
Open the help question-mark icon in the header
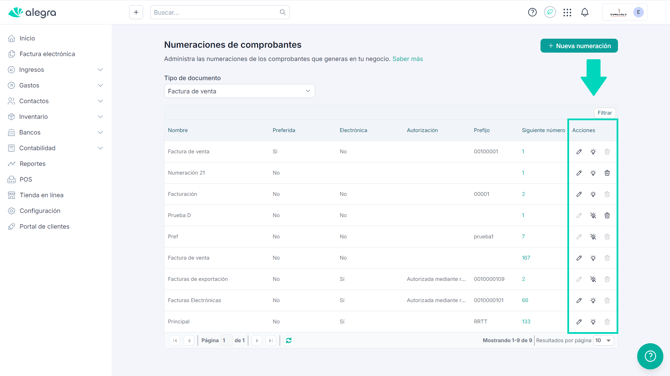tap(532, 12)
